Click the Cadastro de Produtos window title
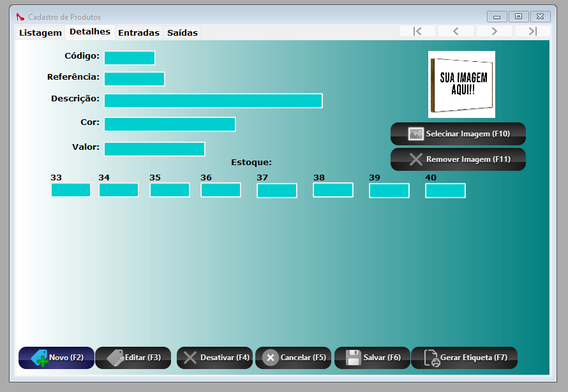Screen dimensions: 568x392 click(64, 17)
